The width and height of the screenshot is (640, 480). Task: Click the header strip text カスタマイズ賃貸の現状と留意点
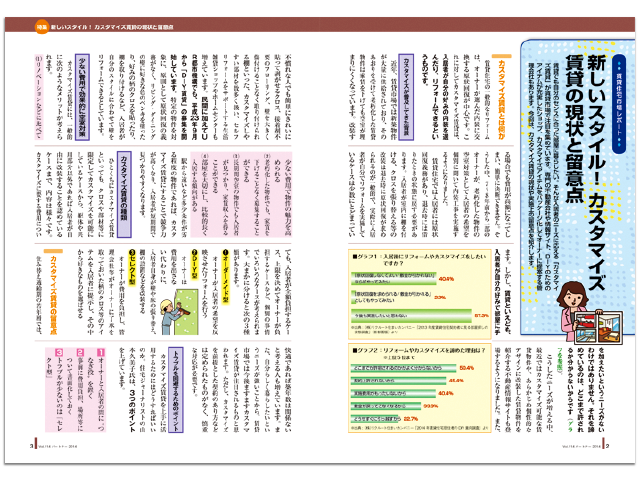point(134,27)
